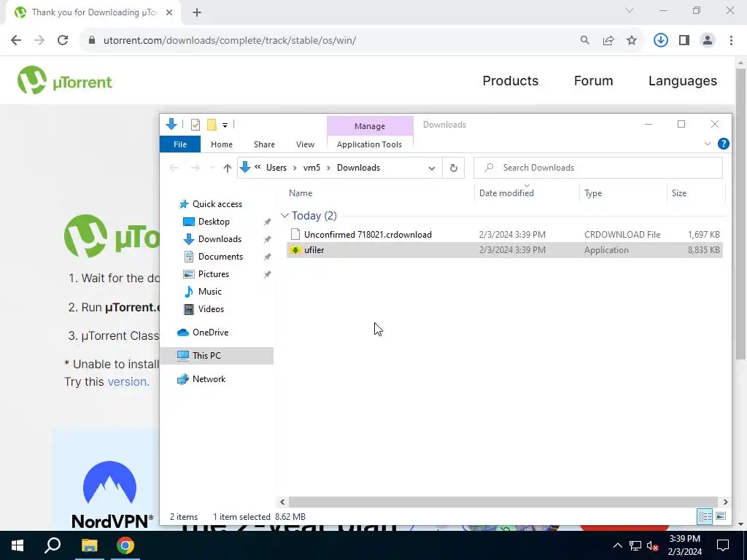Switch to large thumbnails view icon
Screen dimensions: 747x560
click(x=720, y=516)
